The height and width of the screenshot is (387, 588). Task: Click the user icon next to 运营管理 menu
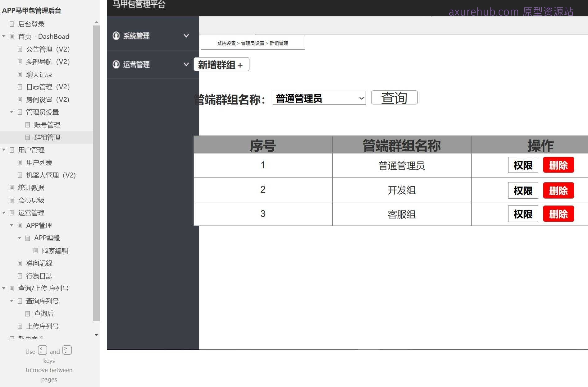point(116,64)
